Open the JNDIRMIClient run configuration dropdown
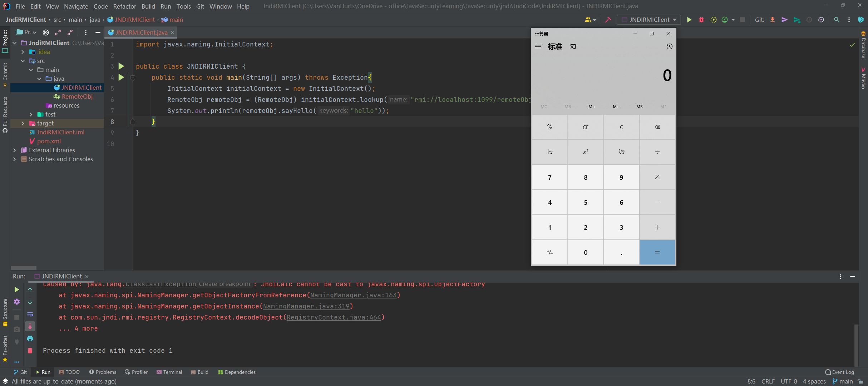This screenshot has width=868, height=386. coord(649,20)
